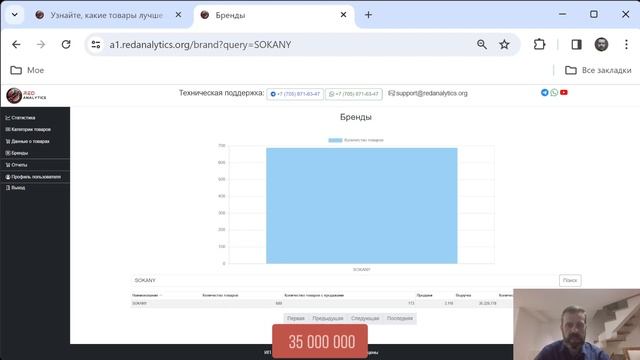Viewport: 640px width, 360px height.
Task: Open the YouTube social icon
Action: 564,93
